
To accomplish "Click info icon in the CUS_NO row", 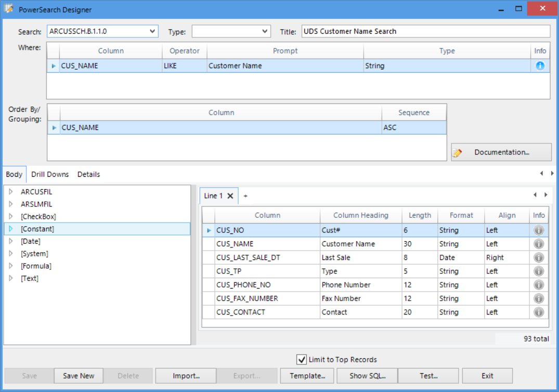I will (x=539, y=230).
